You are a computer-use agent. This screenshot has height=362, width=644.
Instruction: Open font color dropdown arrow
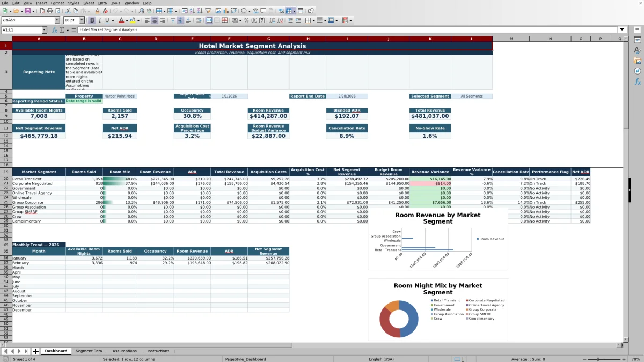coord(127,20)
